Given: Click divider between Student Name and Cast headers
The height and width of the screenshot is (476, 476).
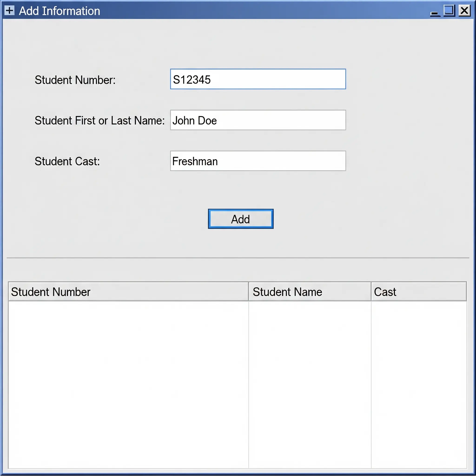Looking at the screenshot, I should coord(371,292).
